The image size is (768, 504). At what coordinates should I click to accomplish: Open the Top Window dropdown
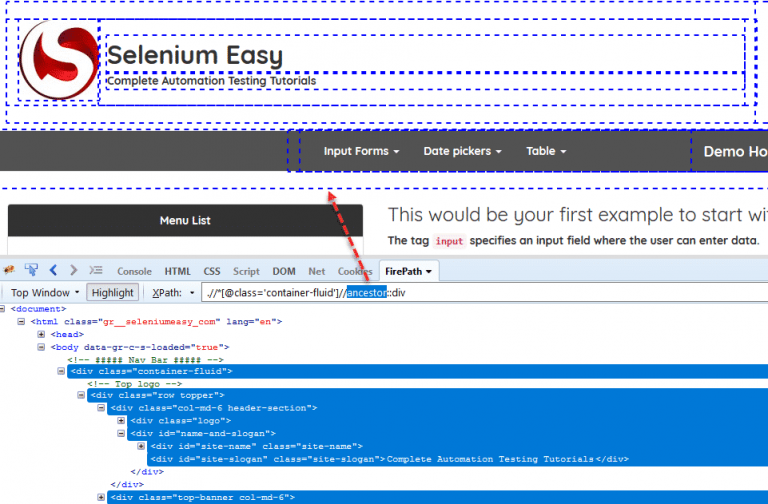point(45,293)
